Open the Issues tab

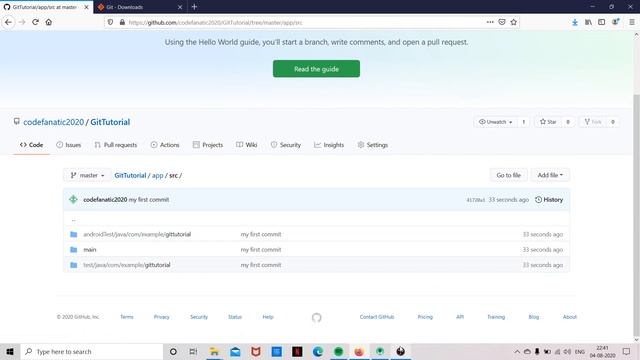69,145
